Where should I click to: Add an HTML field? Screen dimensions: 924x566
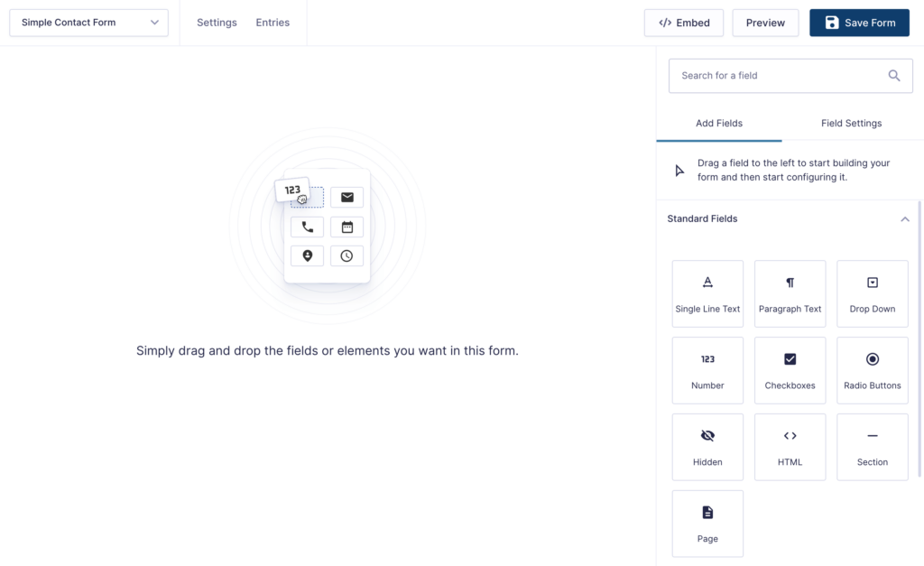click(x=790, y=447)
